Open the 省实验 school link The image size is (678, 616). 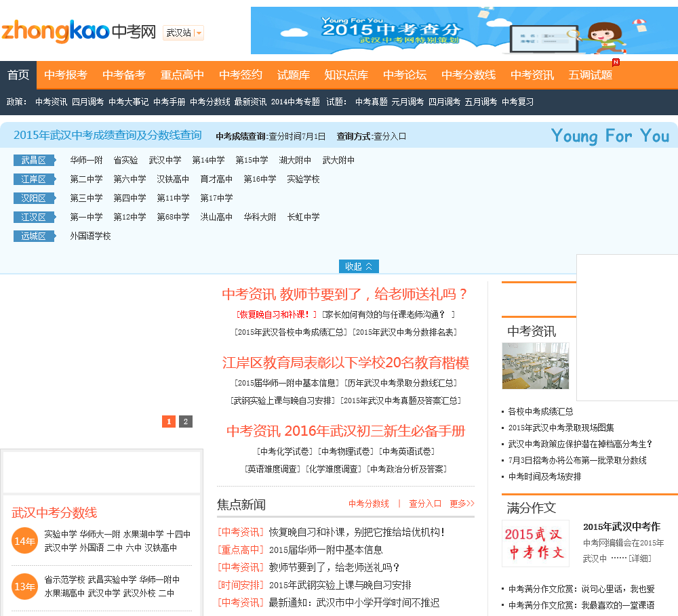click(126, 161)
